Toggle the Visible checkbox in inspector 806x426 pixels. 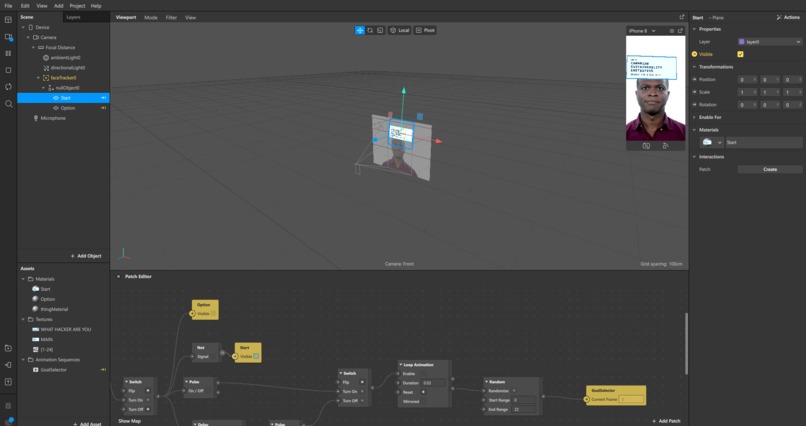pos(740,54)
